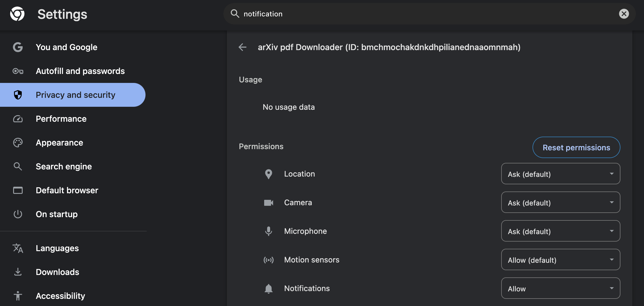Open the Camera permission dropdown
This screenshot has height=306, width=644.
[x=561, y=203]
